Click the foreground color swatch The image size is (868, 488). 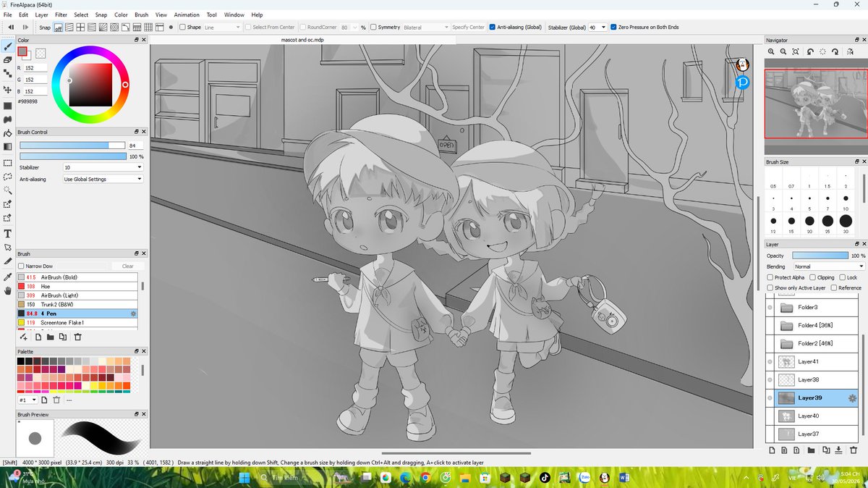click(23, 51)
